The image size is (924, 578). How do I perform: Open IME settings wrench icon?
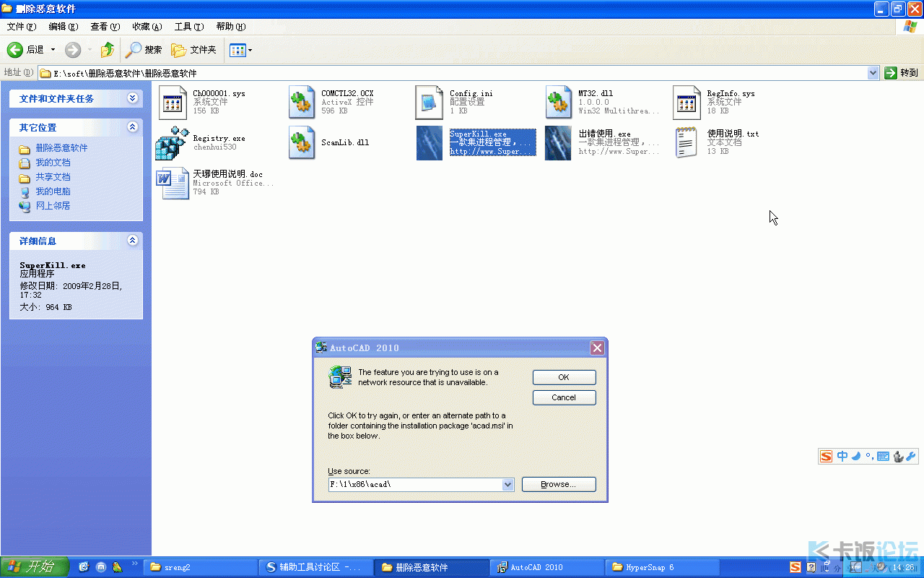coord(910,457)
